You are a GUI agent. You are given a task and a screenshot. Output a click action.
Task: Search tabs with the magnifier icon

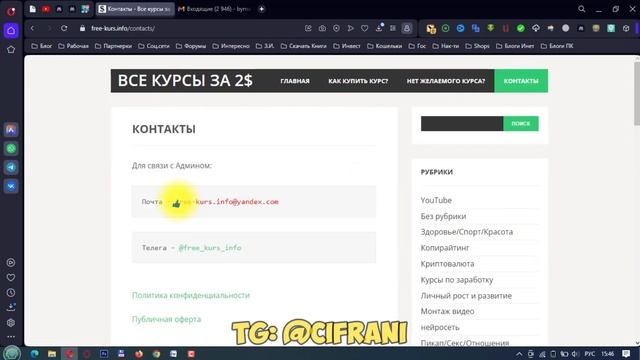coord(582,9)
